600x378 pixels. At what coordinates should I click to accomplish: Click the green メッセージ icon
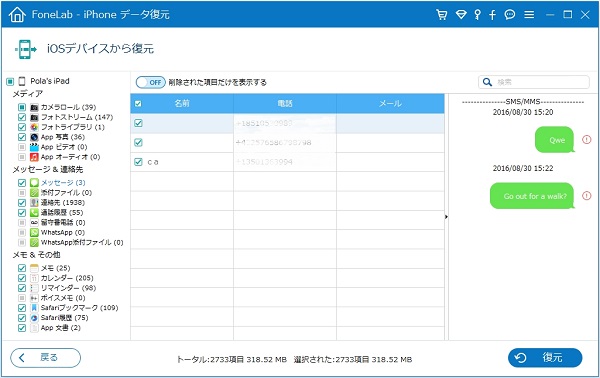(34, 182)
